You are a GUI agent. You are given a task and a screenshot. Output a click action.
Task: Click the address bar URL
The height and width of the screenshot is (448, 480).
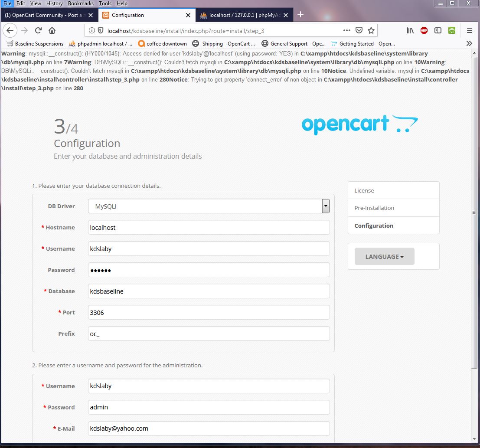point(186,31)
